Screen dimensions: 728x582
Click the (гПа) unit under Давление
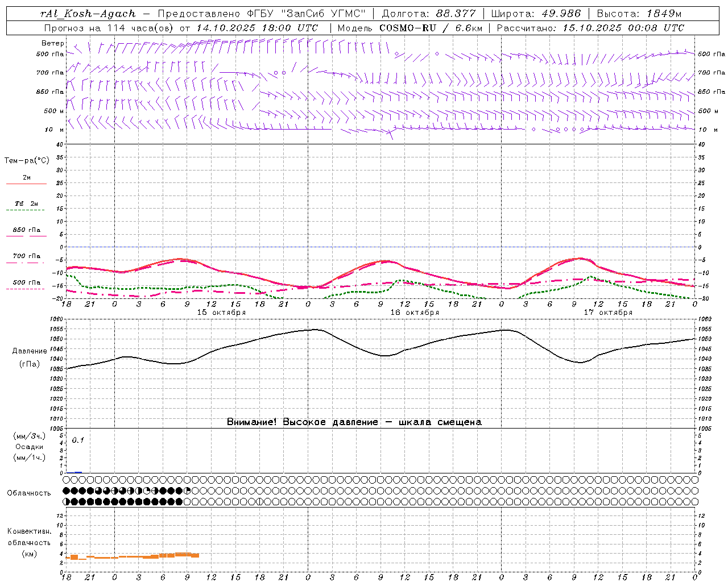30,364
